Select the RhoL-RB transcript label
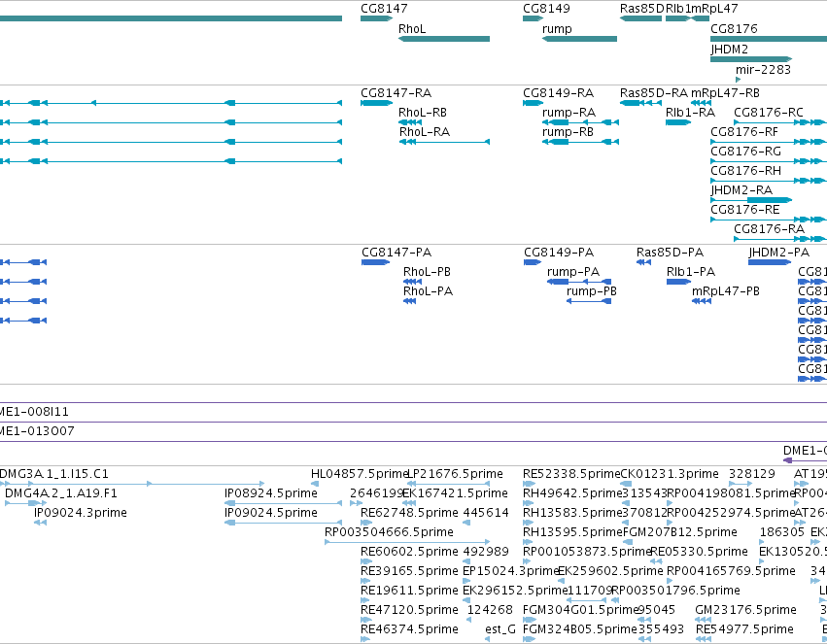Image resolution: width=827 pixels, height=644 pixels. (x=423, y=113)
